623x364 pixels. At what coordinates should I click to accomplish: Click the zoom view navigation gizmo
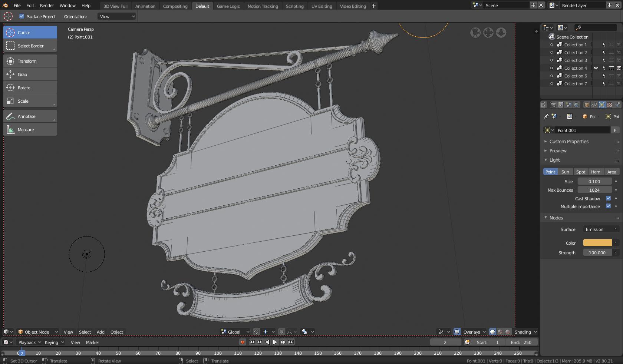[x=501, y=33]
